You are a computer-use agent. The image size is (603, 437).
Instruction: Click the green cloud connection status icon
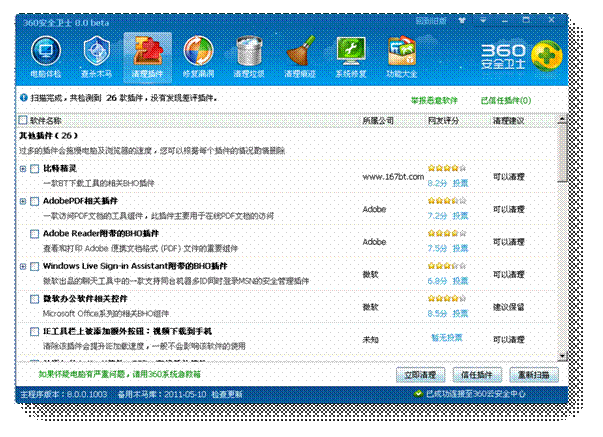pos(418,394)
